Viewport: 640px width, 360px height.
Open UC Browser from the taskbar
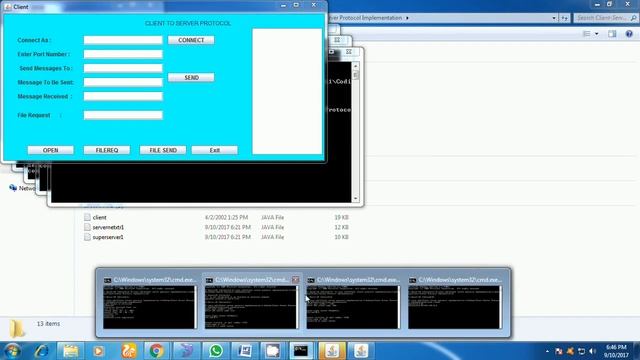[x=129, y=351]
